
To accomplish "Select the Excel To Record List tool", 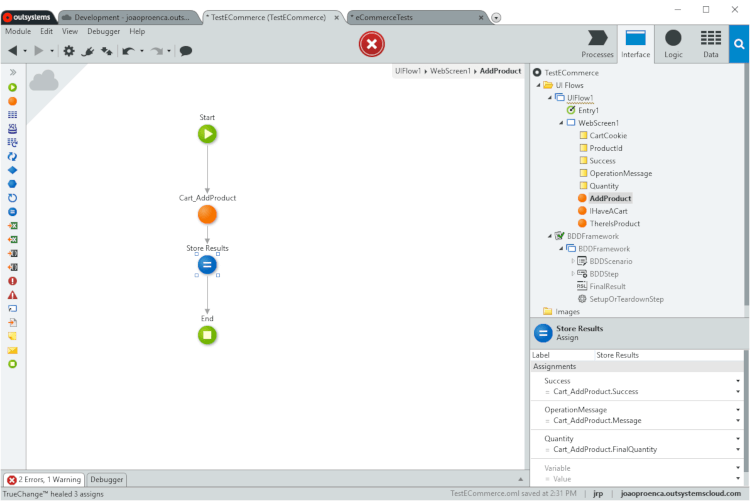I will tap(12, 240).
